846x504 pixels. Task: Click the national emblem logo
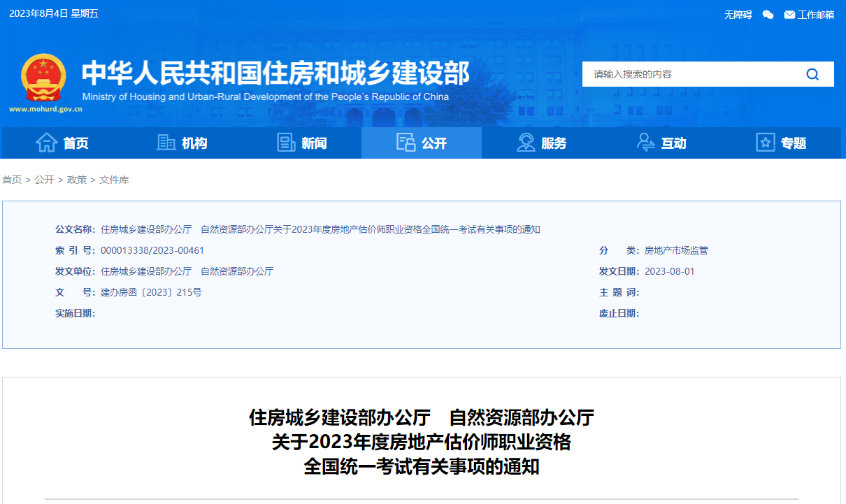click(43, 77)
